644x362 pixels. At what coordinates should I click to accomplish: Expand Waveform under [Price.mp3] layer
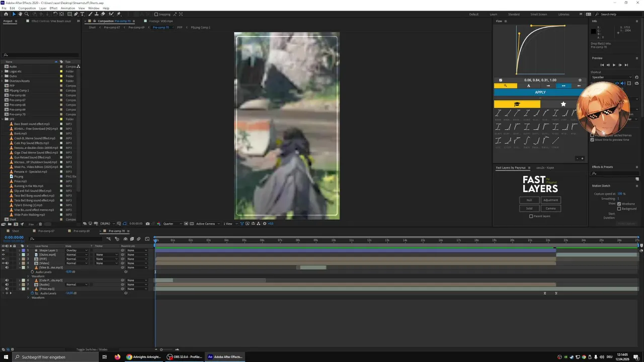click(28, 298)
